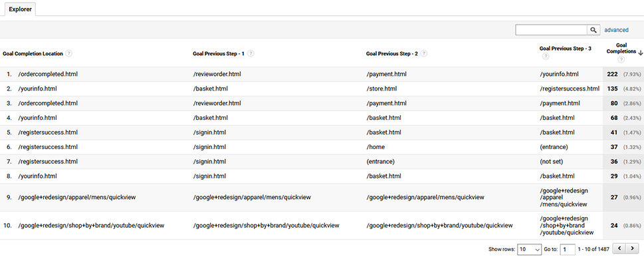Open help icon for Goal Previous Step - 1

click(x=250, y=53)
